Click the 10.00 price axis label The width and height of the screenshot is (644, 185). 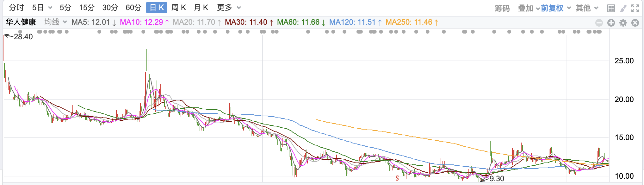[x=624, y=176]
